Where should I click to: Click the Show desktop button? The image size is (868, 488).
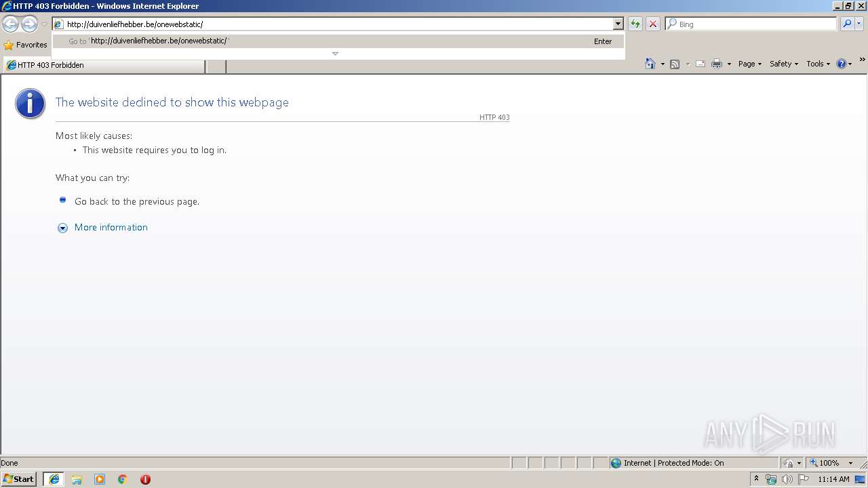(861, 479)
